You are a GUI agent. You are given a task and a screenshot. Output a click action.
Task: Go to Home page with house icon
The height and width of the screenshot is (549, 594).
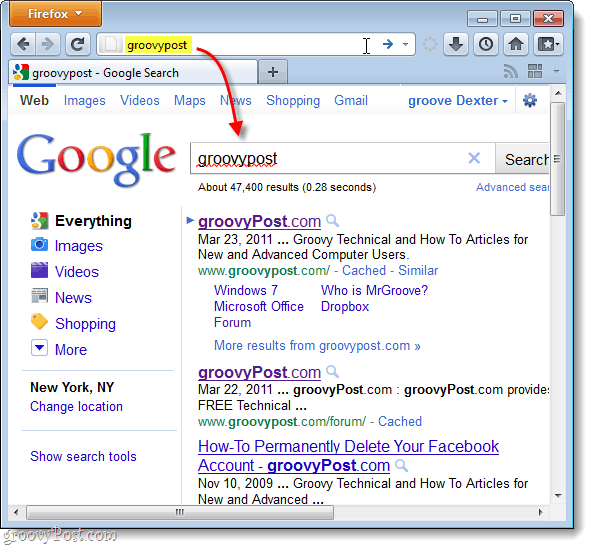coord(516,44)
